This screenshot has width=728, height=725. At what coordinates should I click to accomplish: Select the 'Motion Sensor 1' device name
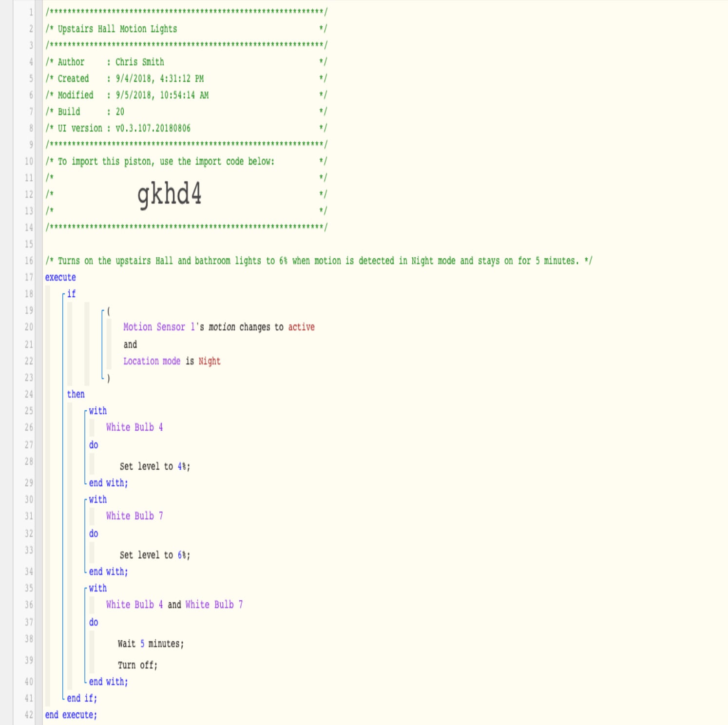(x=159, y=327)
